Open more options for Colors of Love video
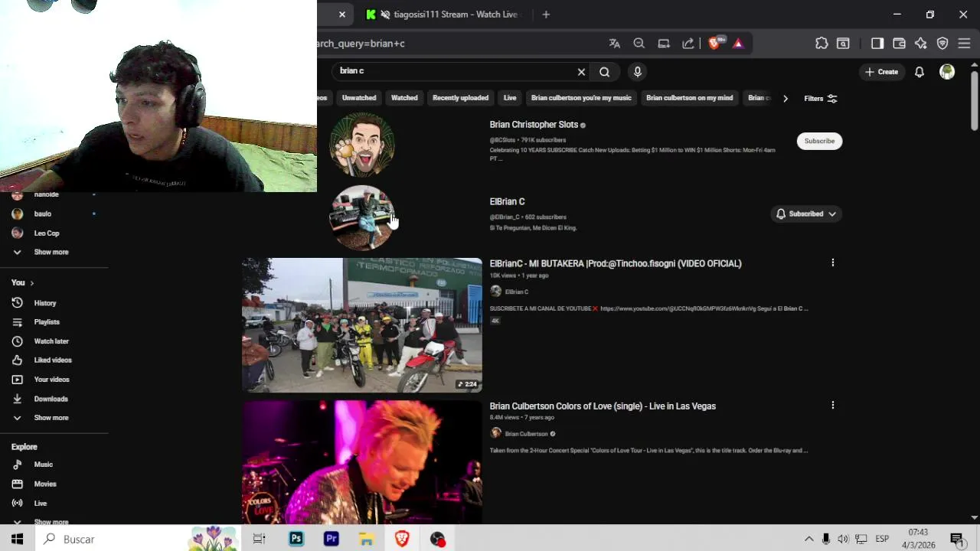This screenshot has width=980, height=551. click(832, 405)
